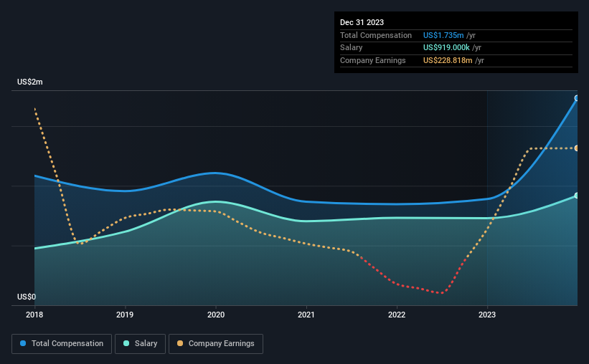Click the 2019 x-axis label
The width and height of the screenshot is (589, 364).
tap(125, 315)
